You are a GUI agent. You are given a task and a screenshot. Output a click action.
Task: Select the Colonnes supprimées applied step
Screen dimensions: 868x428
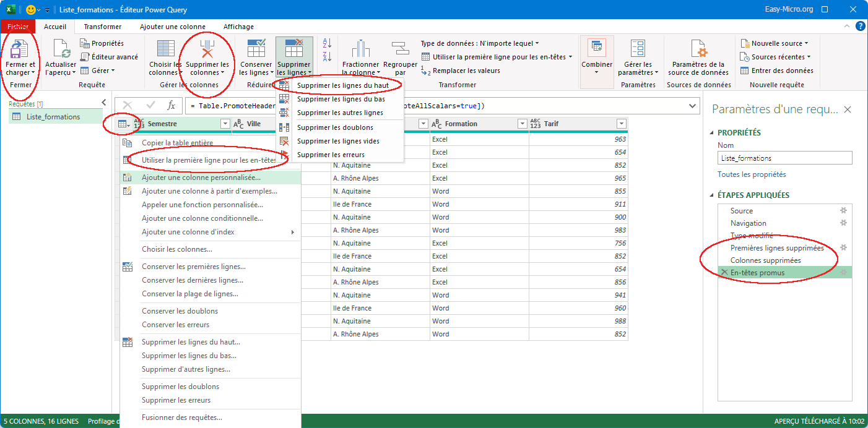[765, 260]
